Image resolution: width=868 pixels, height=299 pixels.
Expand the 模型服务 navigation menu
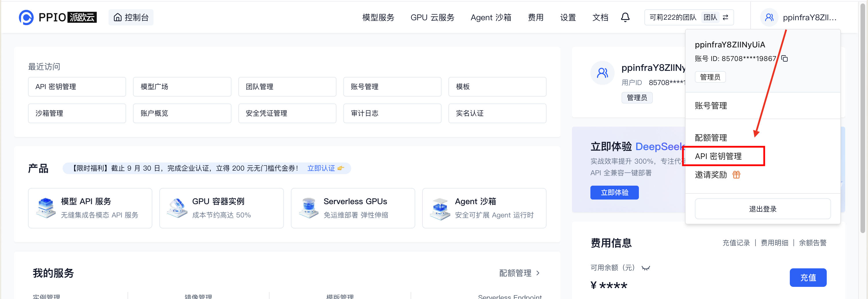point(378,17)
